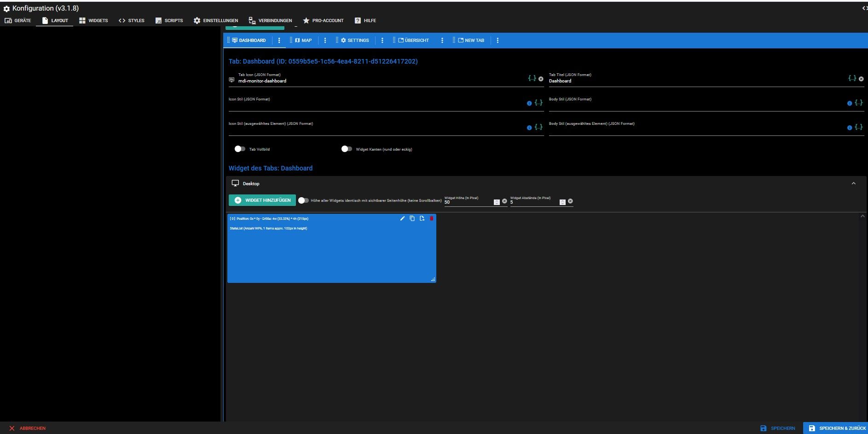Screen dimensions: 868x434
Task: Open JSON editor for Icon Stil field
Action: point(538,103)
